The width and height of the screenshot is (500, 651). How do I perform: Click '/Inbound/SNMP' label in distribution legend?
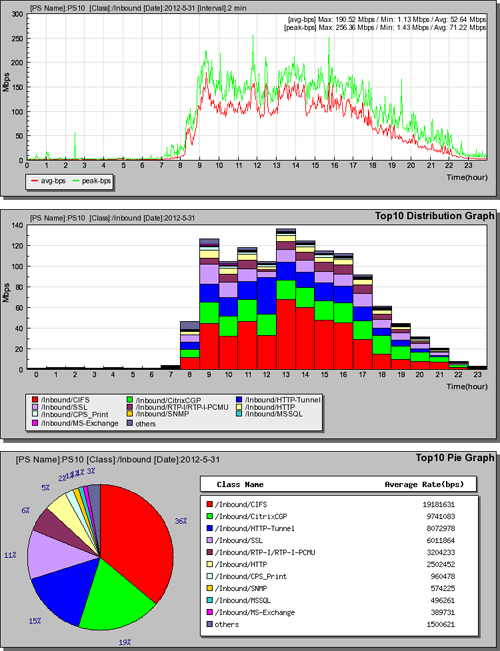tap(163, 414)
